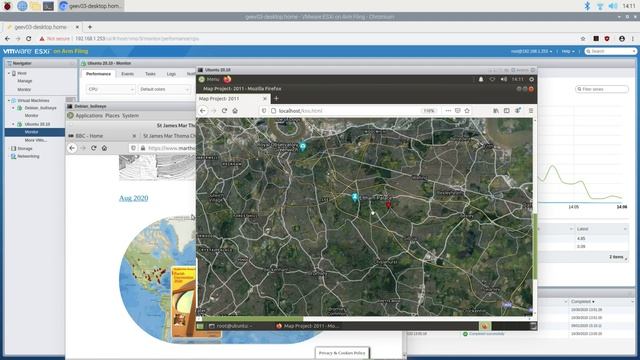Go back in the Debian Firefox window
Viewport: 640px width, 360px height.
72,148
